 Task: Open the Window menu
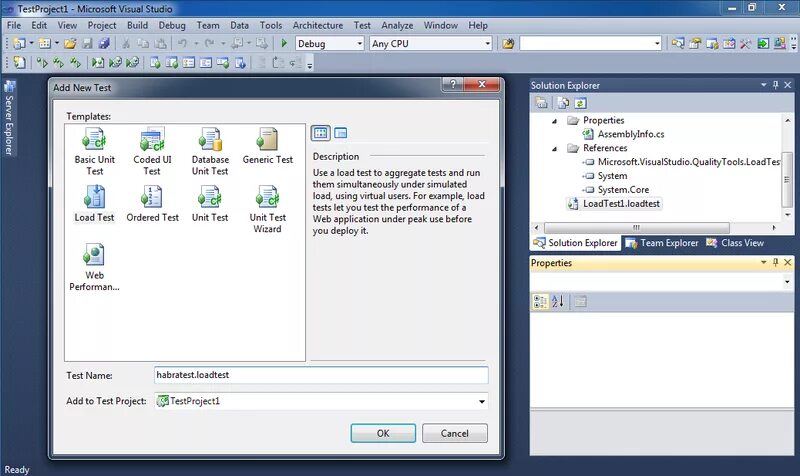click(440, 25)
